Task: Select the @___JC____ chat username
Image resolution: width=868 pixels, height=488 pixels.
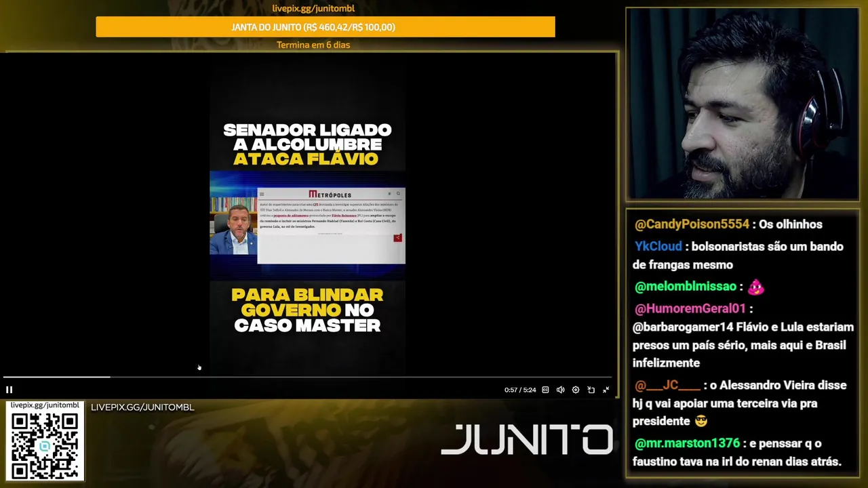Action: 668,385
